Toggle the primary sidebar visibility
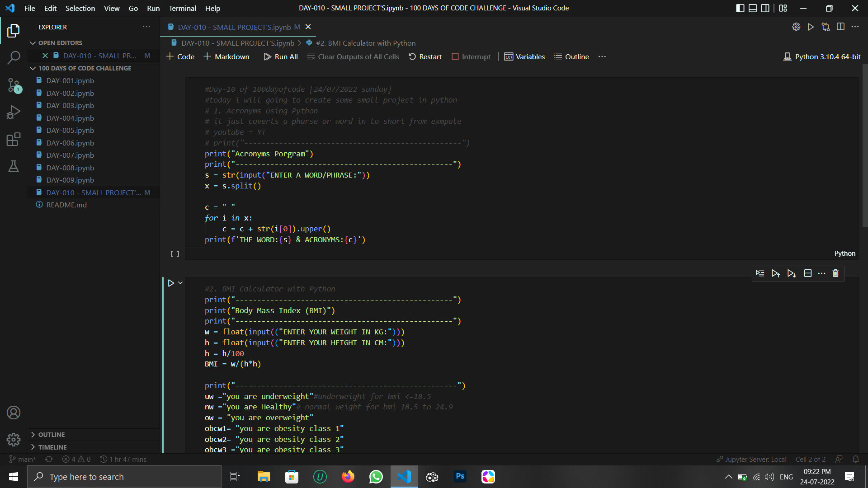 [740, 8]
